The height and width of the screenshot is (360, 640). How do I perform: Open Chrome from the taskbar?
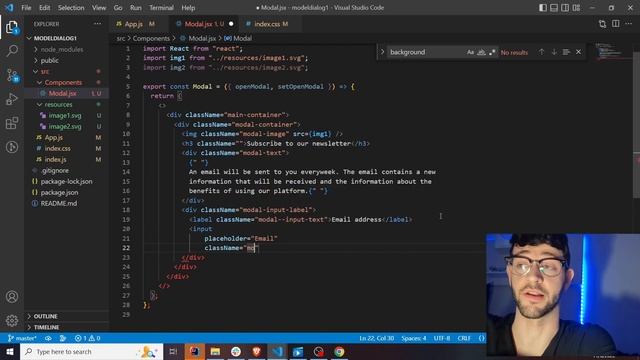[339, 351]
